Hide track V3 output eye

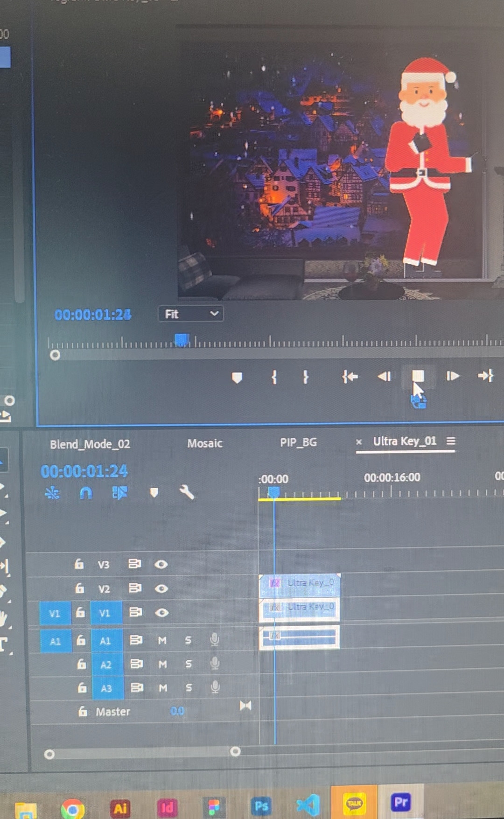pos(161,564)
